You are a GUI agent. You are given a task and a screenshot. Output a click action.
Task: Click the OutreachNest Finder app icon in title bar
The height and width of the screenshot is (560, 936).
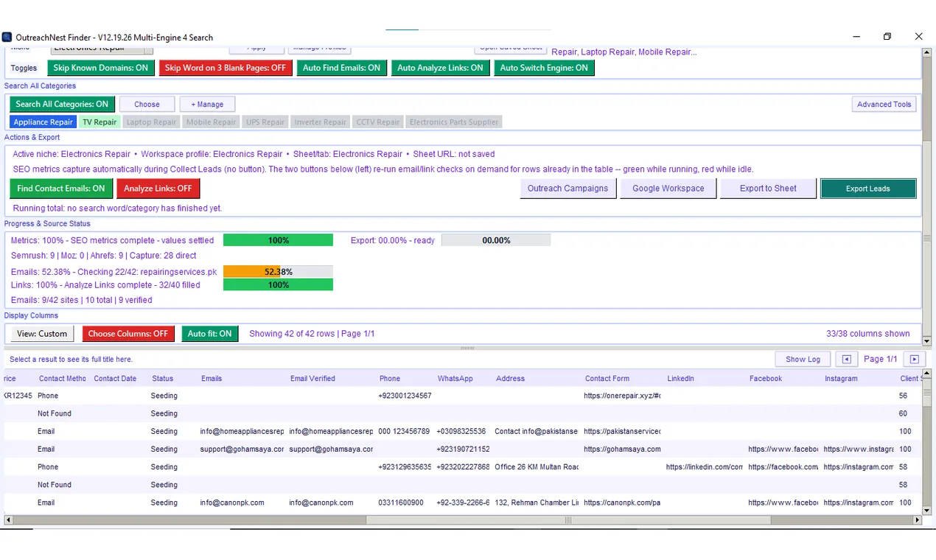click(7, 37)
